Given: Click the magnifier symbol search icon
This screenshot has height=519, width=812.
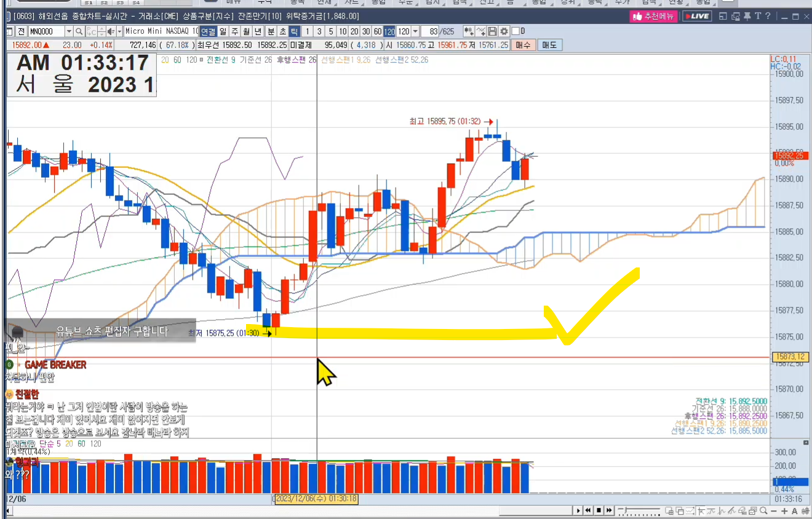Looking at the screenshot, I should [x=79, y=31].
